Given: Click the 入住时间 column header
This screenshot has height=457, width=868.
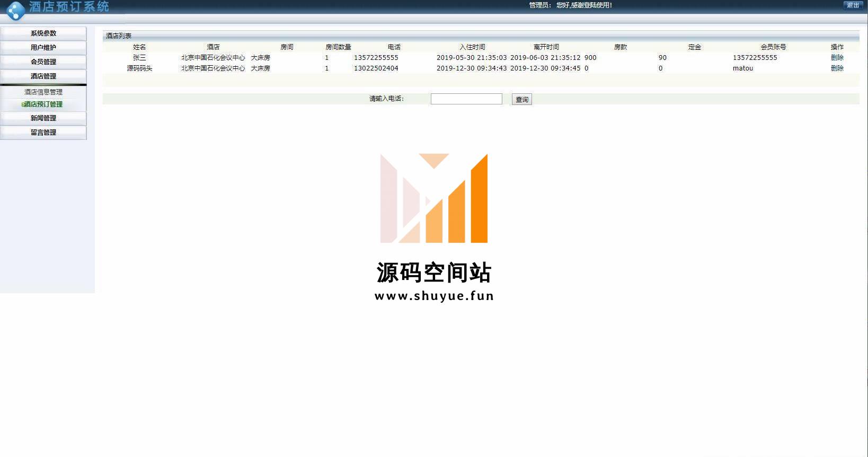Looking at the screenshot, I should click(472, 47).
